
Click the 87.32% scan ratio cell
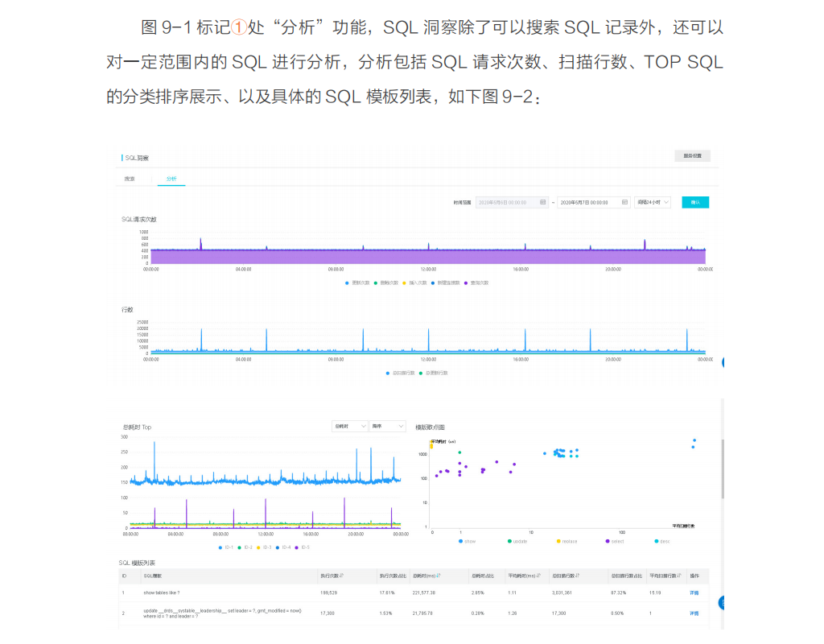click(617, 592)
